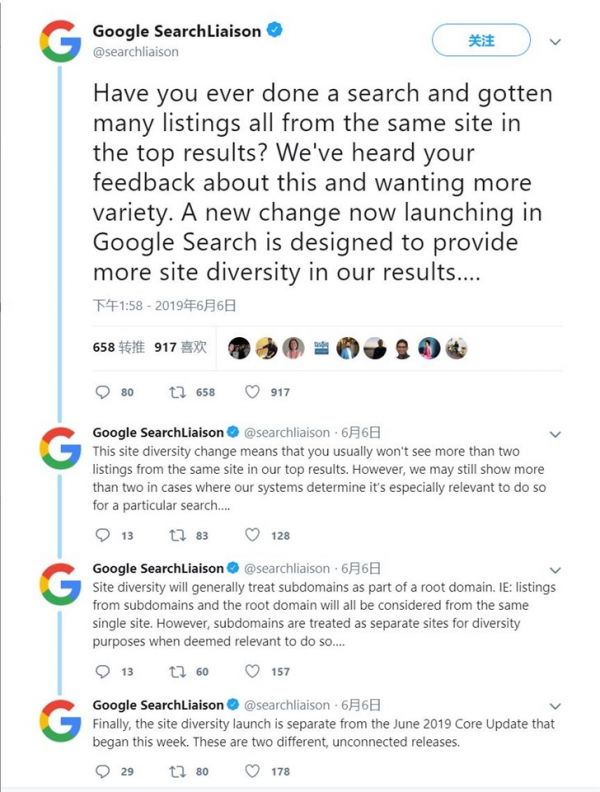Reply to the June 2019 Core Update tweet
The height and width of the screenshot is (792, 600).
click(x=102, y=771)
